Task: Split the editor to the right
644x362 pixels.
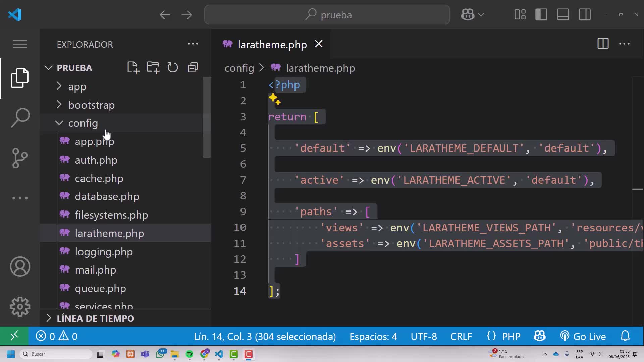Action: point(603,44)
